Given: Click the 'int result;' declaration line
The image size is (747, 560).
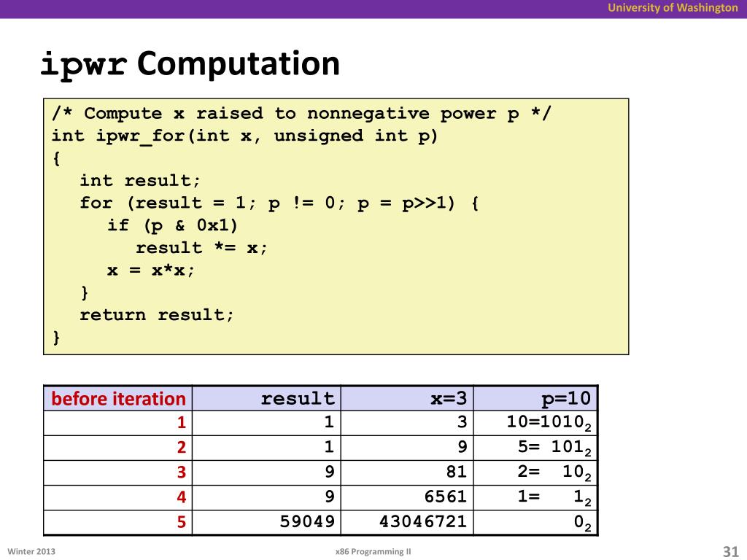Looking at the screenshot, I should coord(140,181).
